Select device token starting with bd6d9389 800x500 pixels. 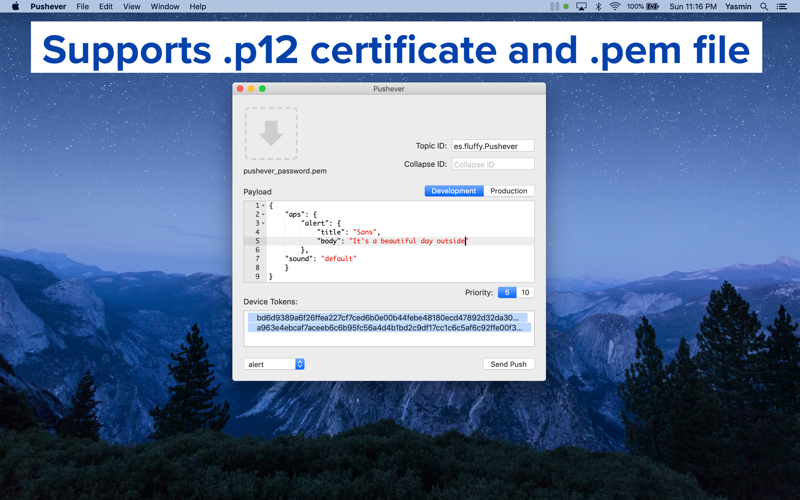tap(388, 317)
